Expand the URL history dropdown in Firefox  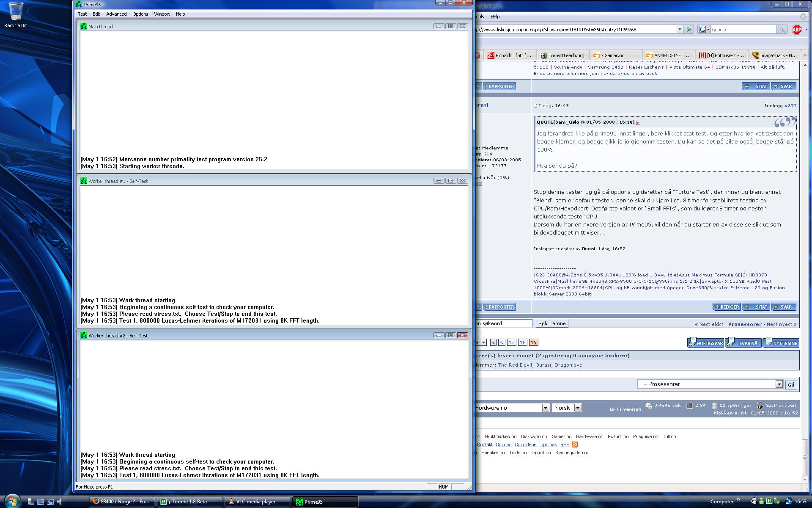(680, 29)
